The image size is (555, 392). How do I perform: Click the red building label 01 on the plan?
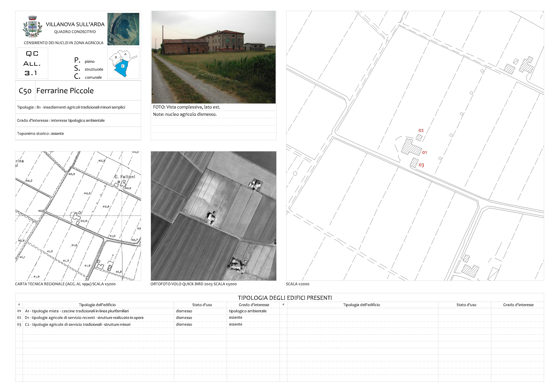pos(424,153)
